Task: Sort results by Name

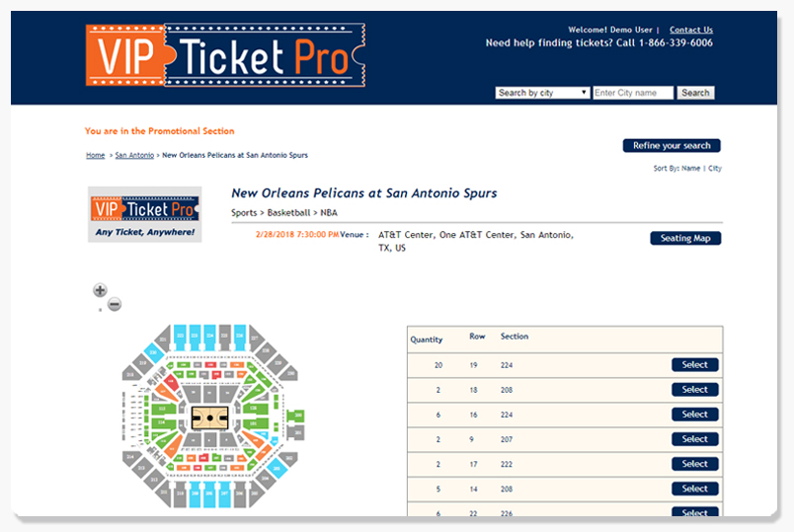Action: 690,168
